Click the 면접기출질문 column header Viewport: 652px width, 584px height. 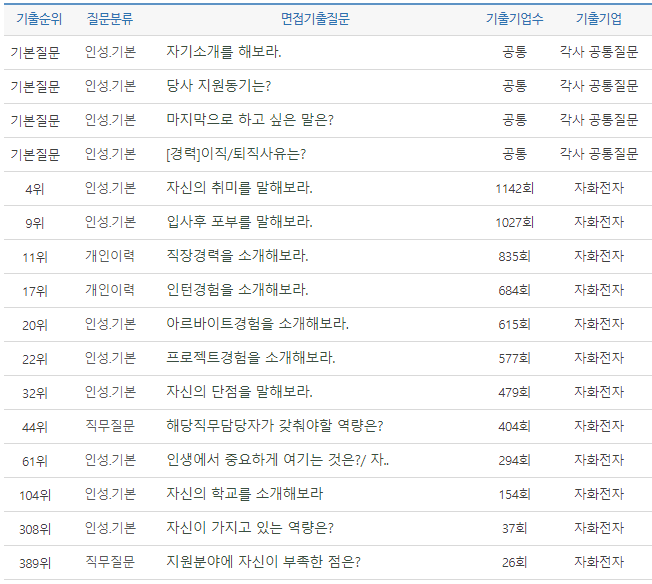(315, 19)
